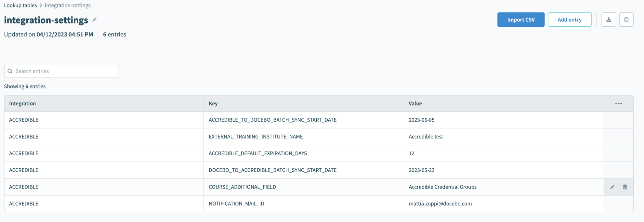
Task: Click the Add entry button
Action: [570, 20]
